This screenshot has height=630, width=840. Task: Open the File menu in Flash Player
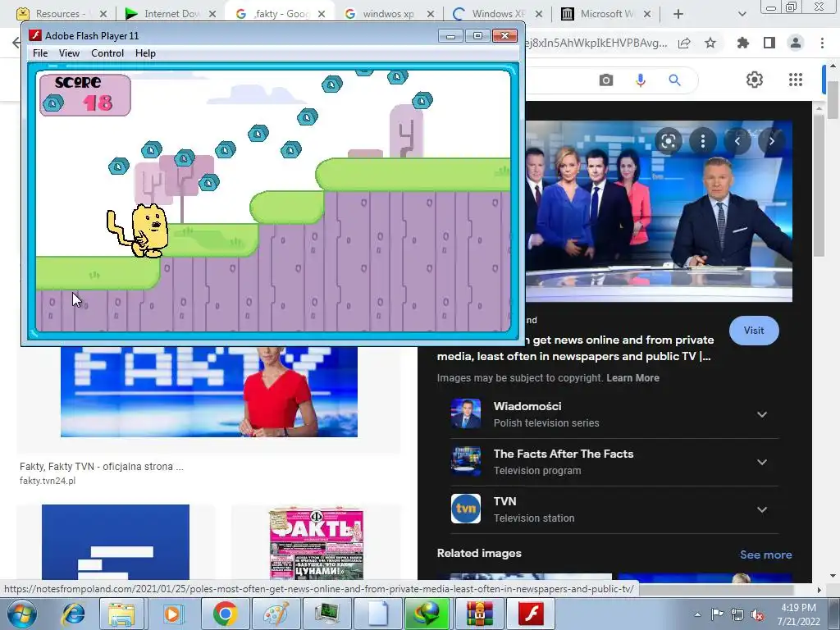(40, 53)
